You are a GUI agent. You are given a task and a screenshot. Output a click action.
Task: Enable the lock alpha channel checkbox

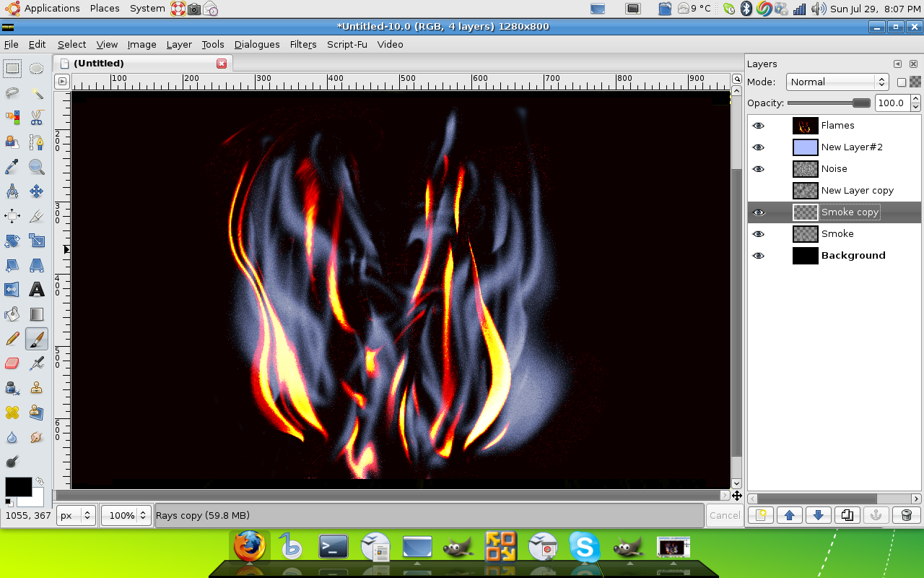(x=902, y=82)
